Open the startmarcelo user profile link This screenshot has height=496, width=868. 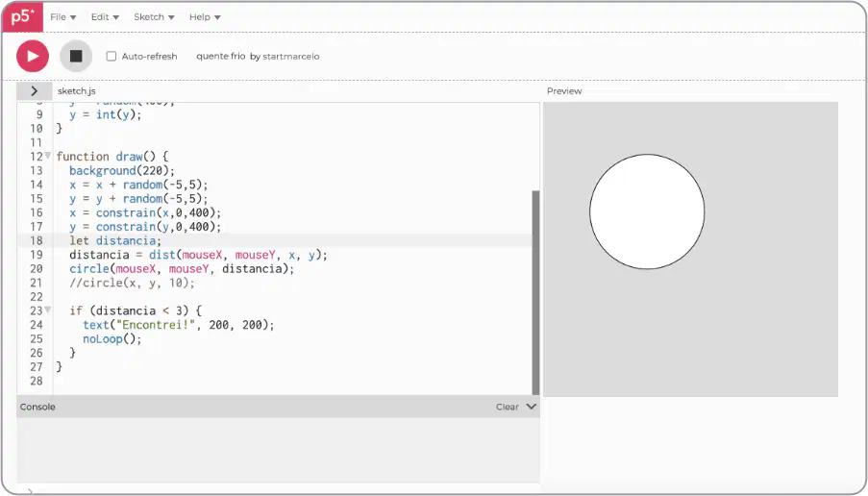[x=290, y=57]
